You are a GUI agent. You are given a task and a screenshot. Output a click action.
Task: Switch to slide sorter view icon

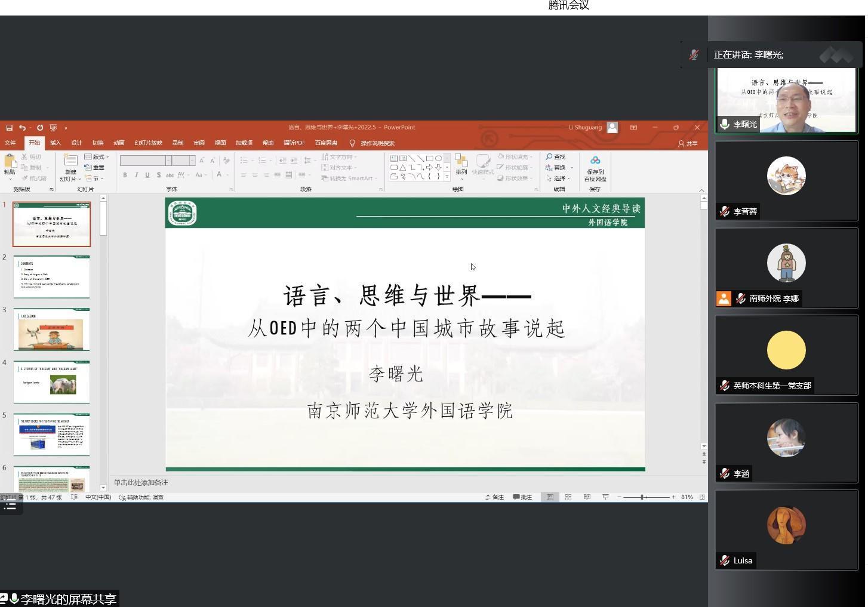click(x=568, y=497)
